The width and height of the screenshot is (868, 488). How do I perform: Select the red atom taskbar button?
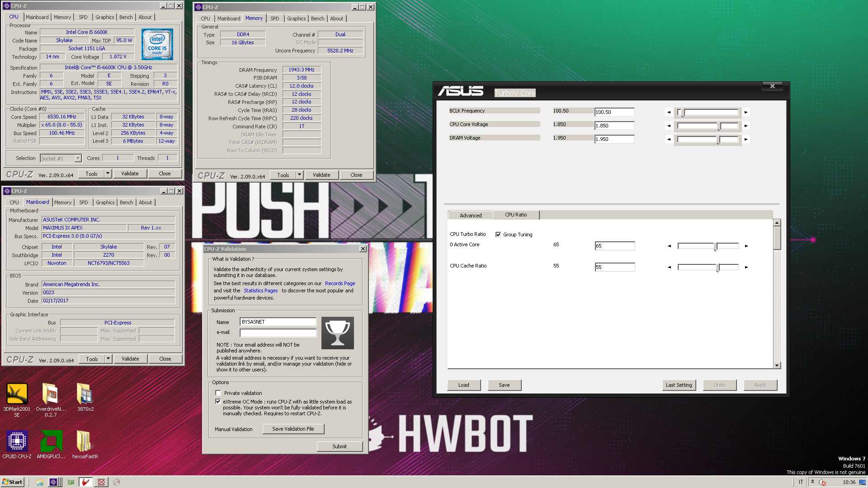point(101,482)
